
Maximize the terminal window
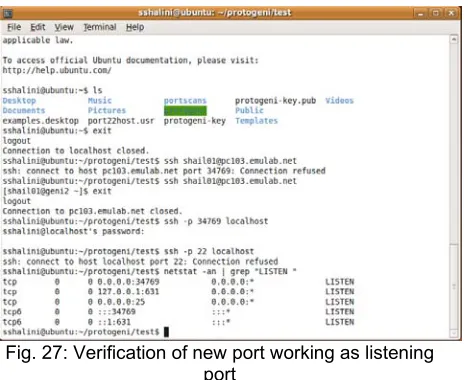(x=436, y=13)
